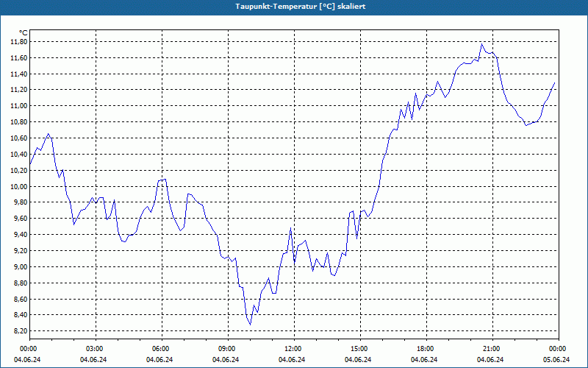
Task: Pick the 04.06.24 date beneath 21:00
Action: point(490,360)
